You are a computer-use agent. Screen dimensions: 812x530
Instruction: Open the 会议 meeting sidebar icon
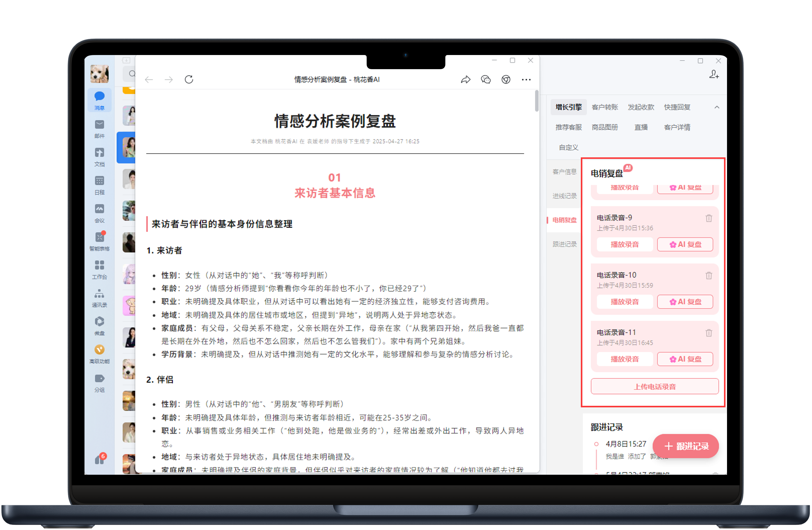(x=99, y=213)
